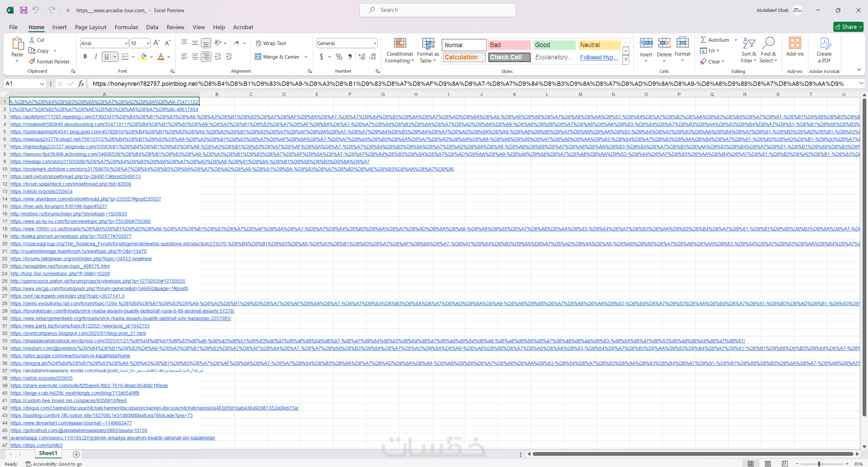
Task: Add a new sheet with the plus icon
Action: [x=76, y=454]
